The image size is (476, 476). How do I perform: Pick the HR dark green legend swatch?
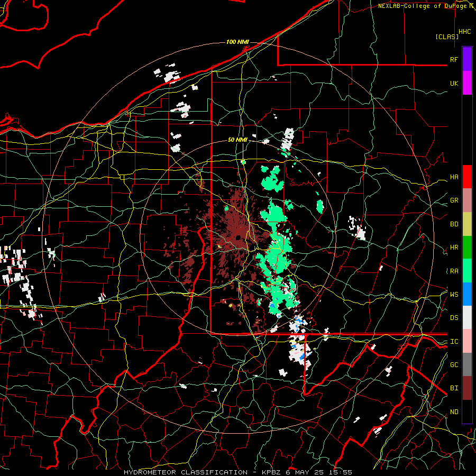467,247
